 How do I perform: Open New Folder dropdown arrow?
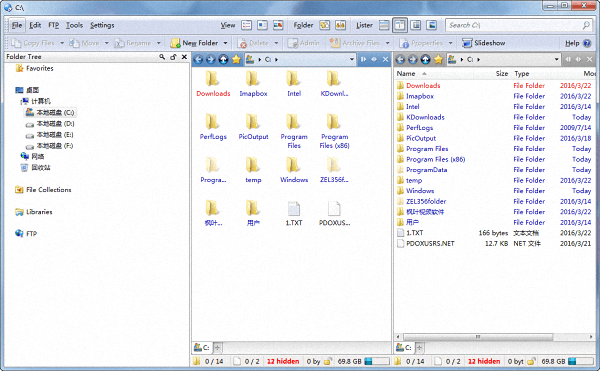[x=225, y=43]
